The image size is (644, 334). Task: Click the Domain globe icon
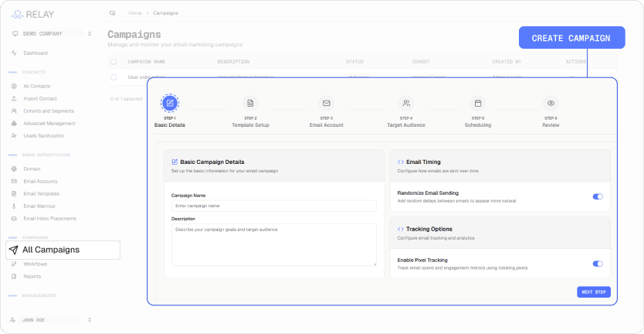pos(15,169)
